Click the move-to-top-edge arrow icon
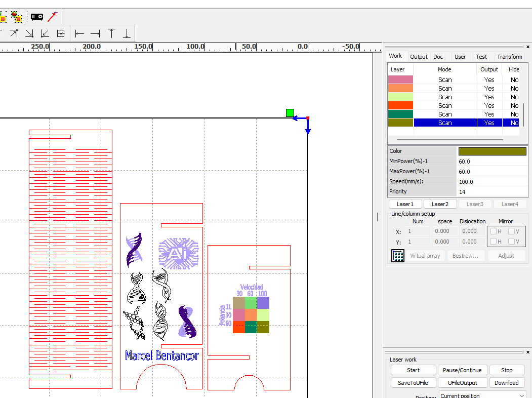 [111, 34]
